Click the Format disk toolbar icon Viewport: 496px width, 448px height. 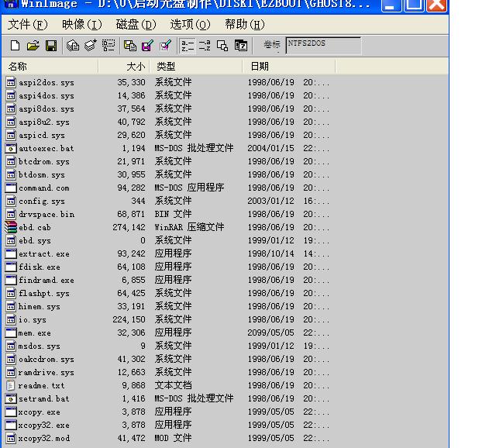point(108,46)
